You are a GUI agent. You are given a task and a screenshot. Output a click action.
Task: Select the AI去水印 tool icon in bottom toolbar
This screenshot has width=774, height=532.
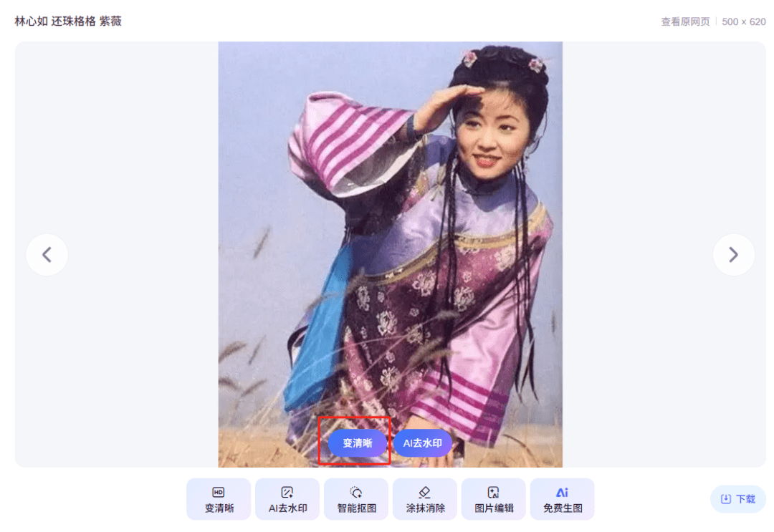(x=287, y=492)
